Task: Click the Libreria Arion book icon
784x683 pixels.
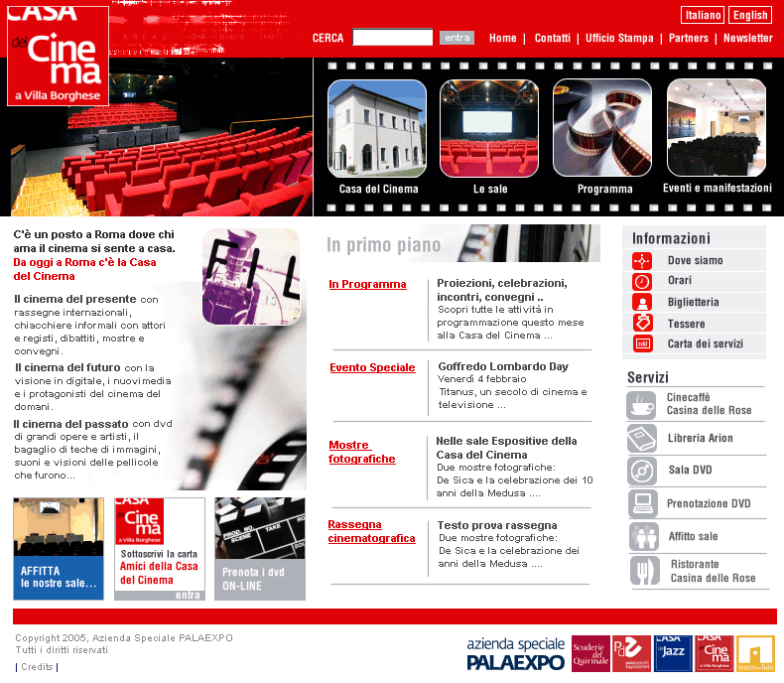Action: point(642,439)
